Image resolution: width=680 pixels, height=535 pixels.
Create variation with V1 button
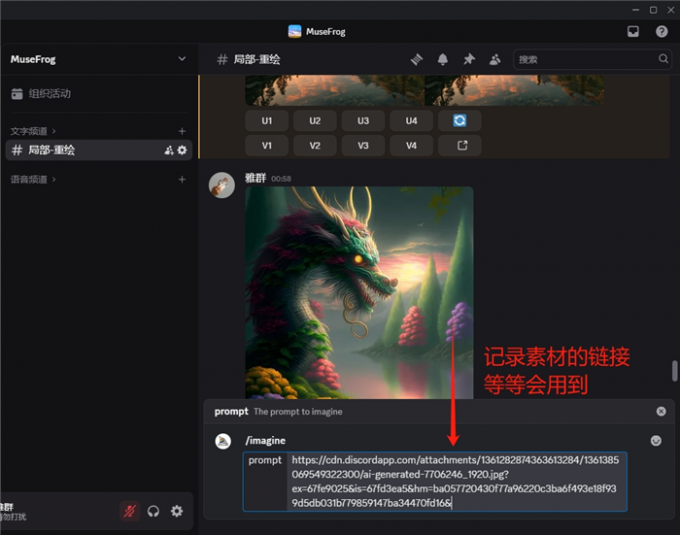click(x=267, y=146)
